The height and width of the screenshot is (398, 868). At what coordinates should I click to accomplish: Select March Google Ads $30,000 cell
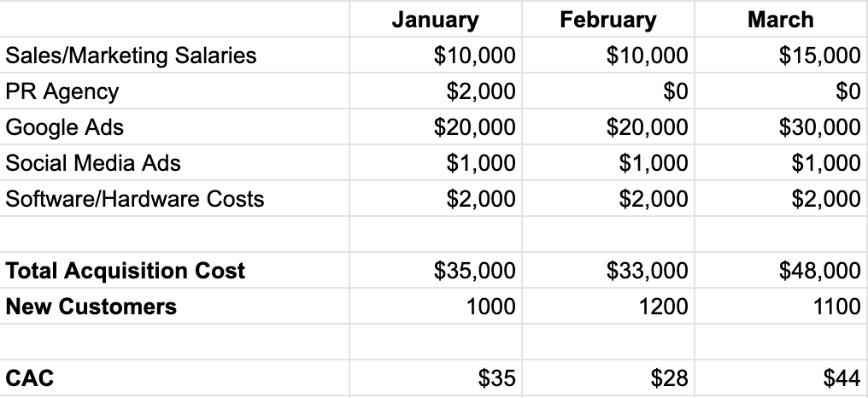[819, 127]
